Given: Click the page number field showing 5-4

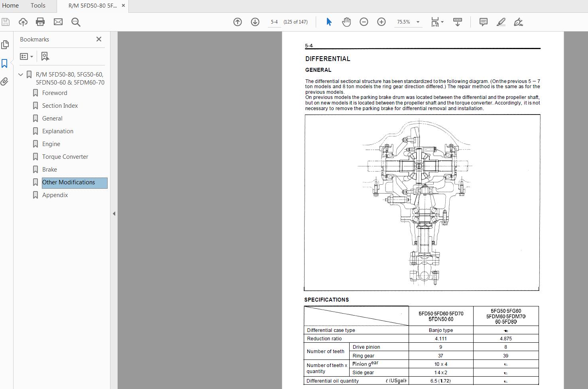Looking at the screenshot, I should click(x=275, y=22).
